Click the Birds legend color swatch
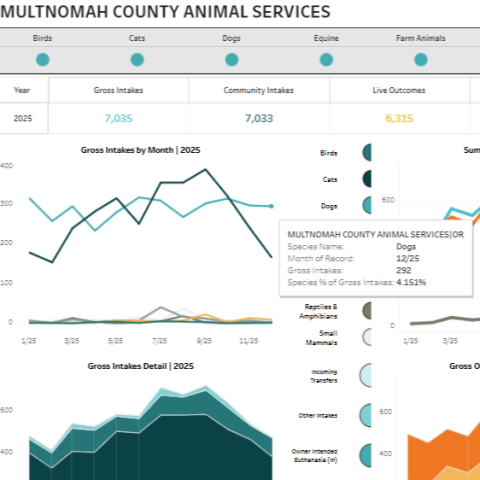The image size is (480, 480). click(x=367, y=153)
